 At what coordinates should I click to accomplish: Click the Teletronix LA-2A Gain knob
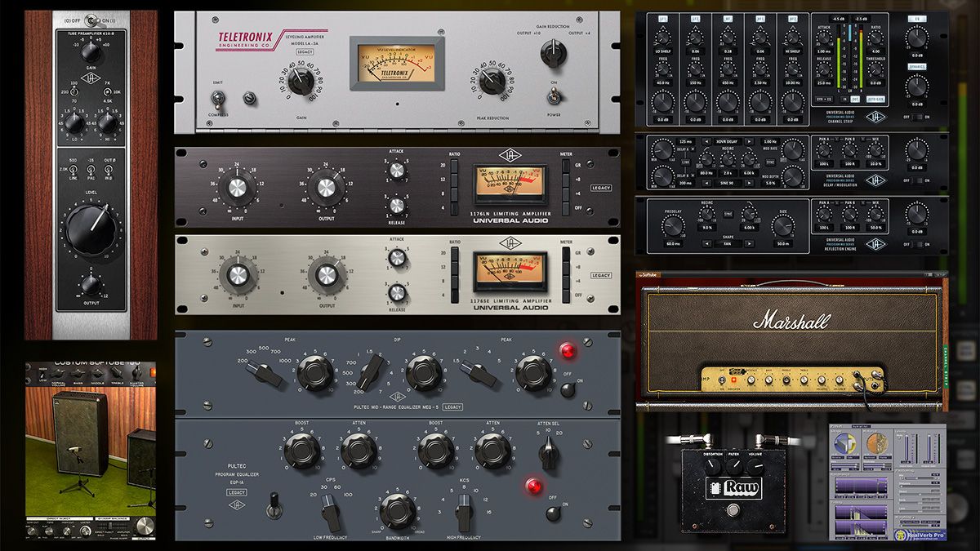(301, 81)
